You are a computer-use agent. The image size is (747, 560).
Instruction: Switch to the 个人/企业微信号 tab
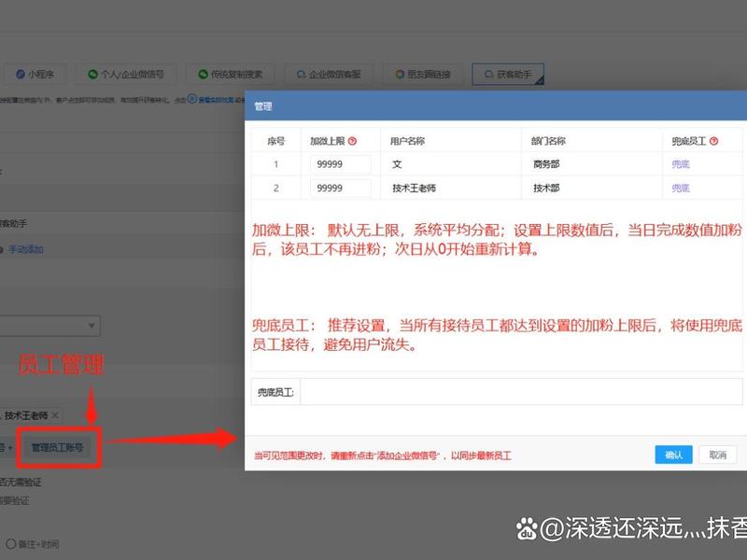[126, 75]
